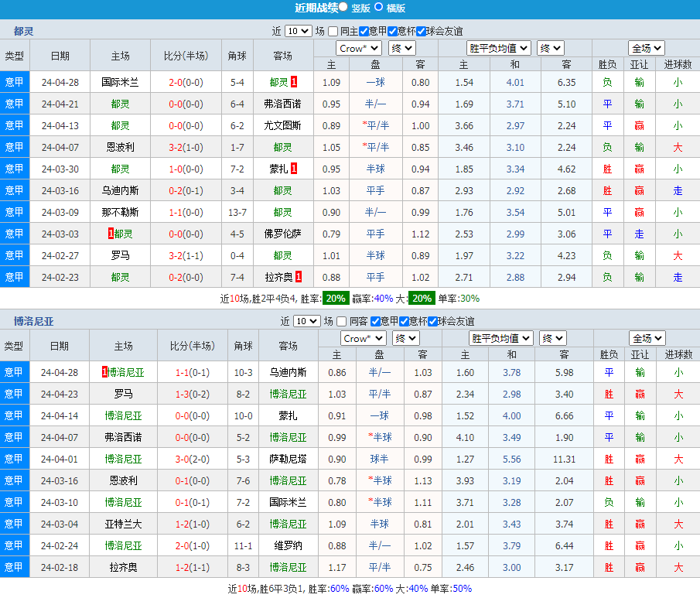This screenshot has width=700, height=598.
Task: Select the 横版 layout radio button
Action: pos(378,7)
